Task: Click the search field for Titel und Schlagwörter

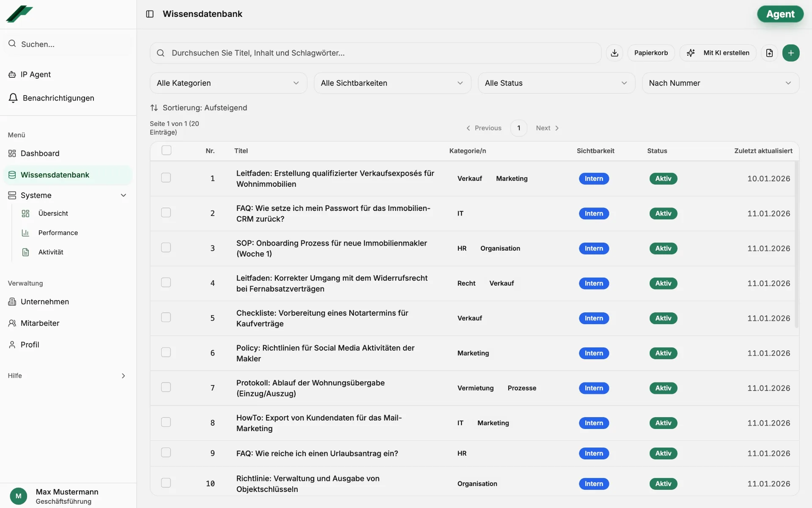Action: point(376,52)
